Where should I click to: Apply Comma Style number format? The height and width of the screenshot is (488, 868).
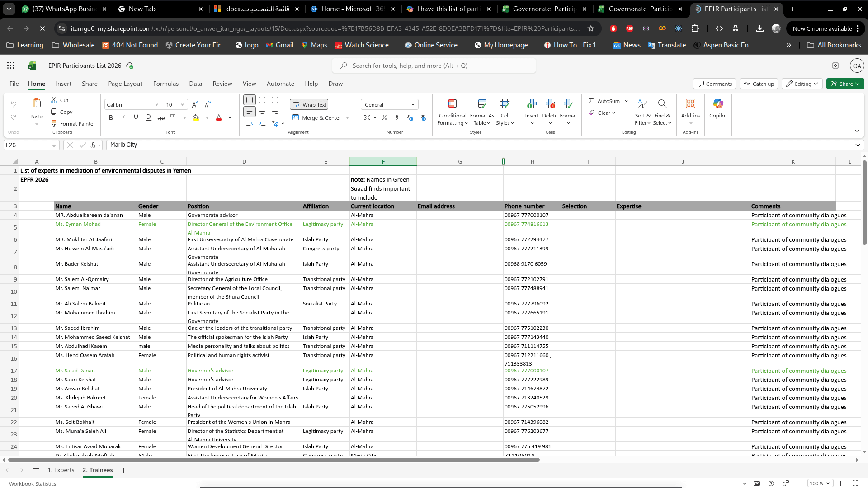pos(397,117)
